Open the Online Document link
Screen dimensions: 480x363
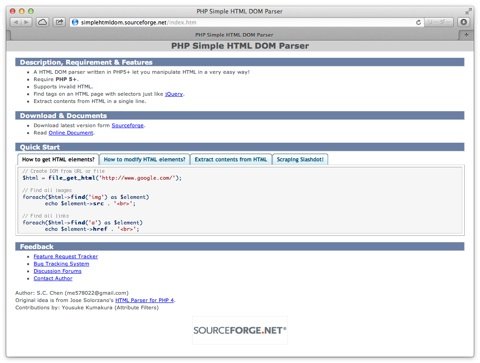71,133
